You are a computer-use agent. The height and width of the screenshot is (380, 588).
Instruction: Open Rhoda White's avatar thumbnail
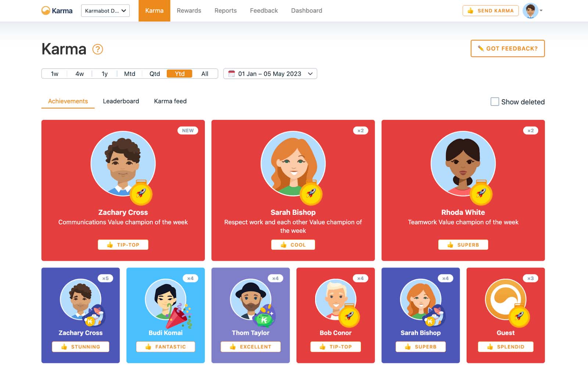463,164
